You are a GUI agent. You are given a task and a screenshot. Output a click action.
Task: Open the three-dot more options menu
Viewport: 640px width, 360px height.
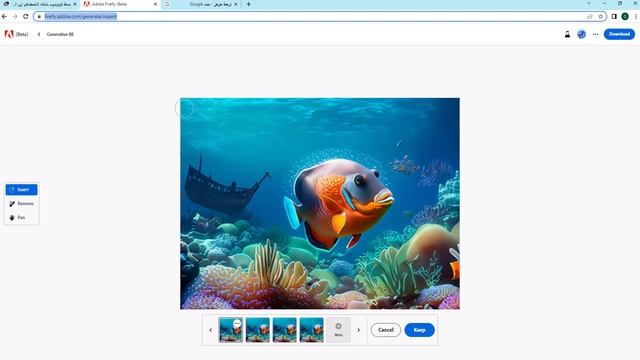pos(596,34)
